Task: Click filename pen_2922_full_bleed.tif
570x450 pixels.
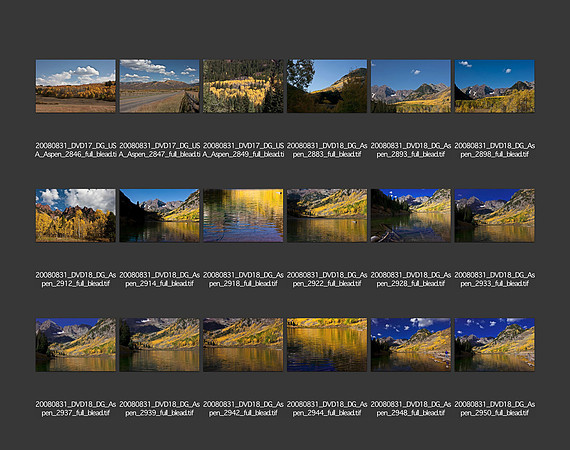Action: point(327,279)
